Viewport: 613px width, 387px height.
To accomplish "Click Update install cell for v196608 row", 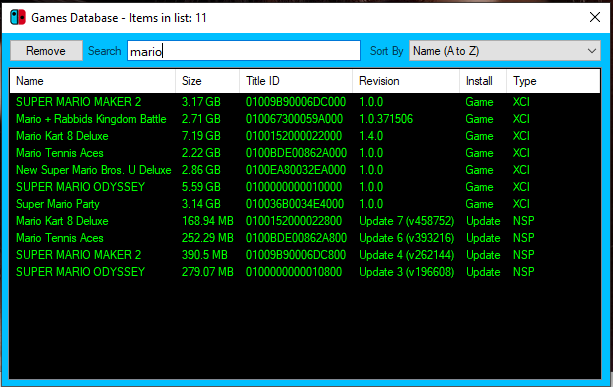I will tap(483, 272).
